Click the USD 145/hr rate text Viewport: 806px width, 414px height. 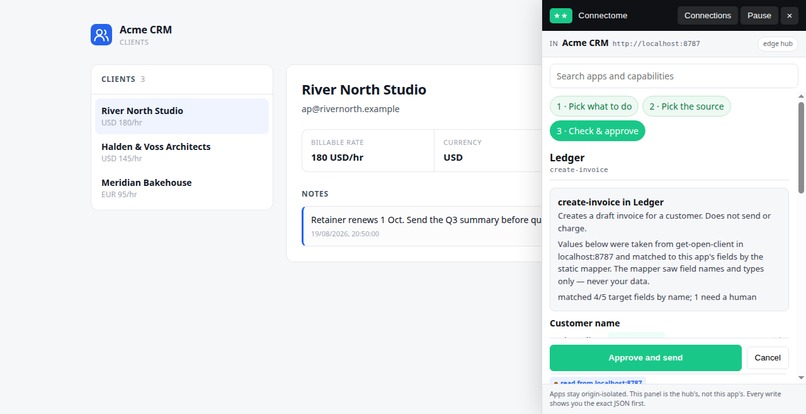(122, 158)
